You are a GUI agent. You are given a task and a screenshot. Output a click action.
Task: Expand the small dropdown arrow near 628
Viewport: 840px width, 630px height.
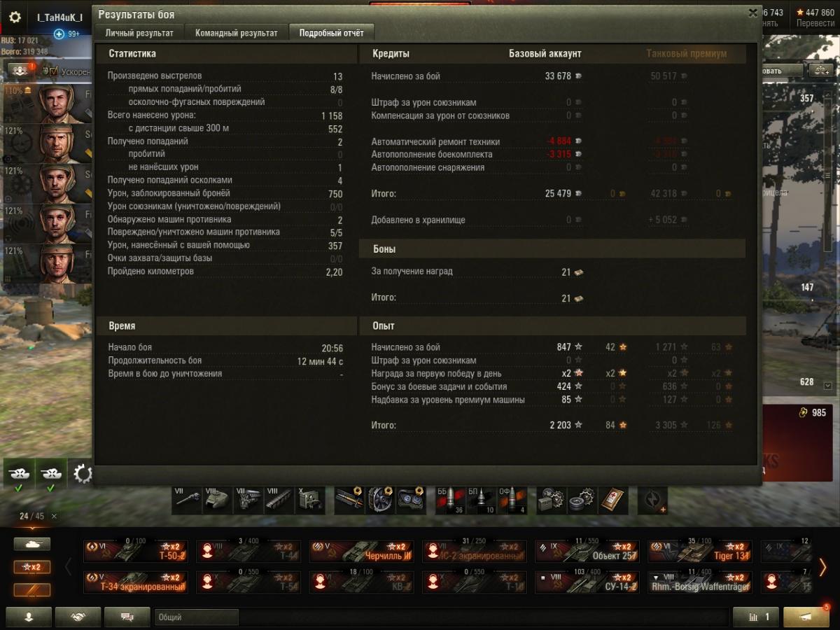[x=828, y=386]
